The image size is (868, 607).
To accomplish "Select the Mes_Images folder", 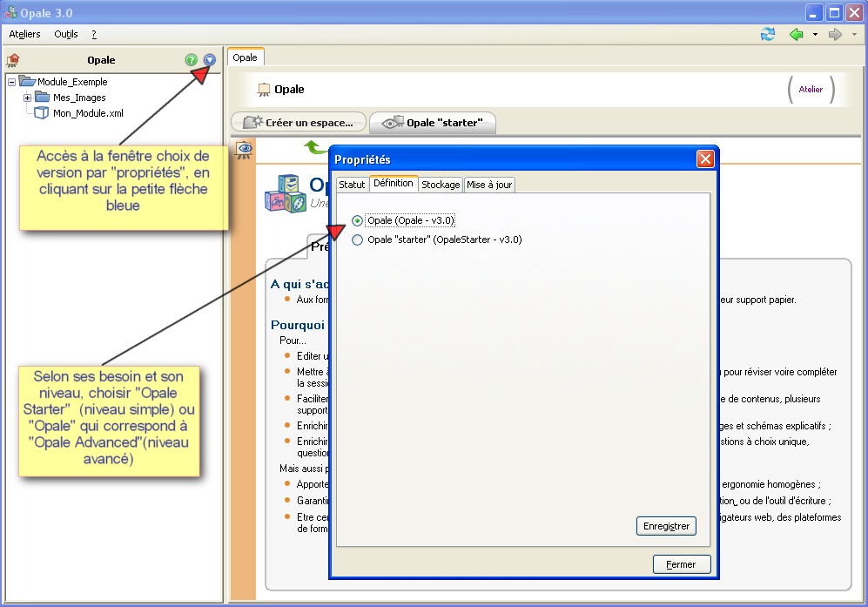I will click(79, 98).
